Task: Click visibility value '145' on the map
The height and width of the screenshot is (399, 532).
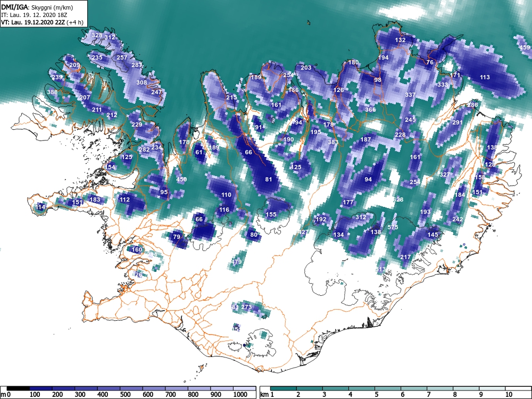Action: [x=433, y=235]
